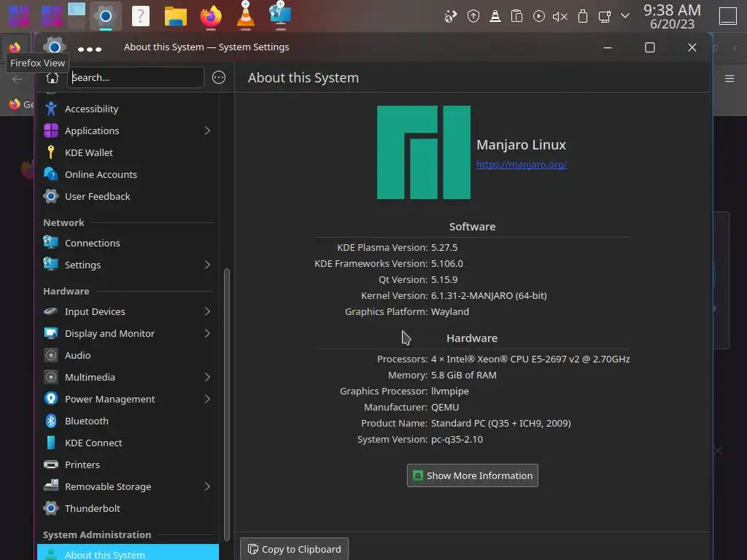
Task: Go to the System Settings home page
Action: 53,77
